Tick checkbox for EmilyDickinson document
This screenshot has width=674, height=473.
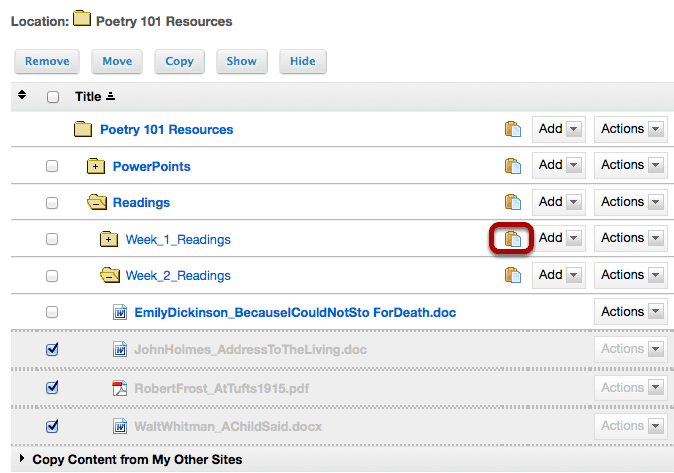52,312
